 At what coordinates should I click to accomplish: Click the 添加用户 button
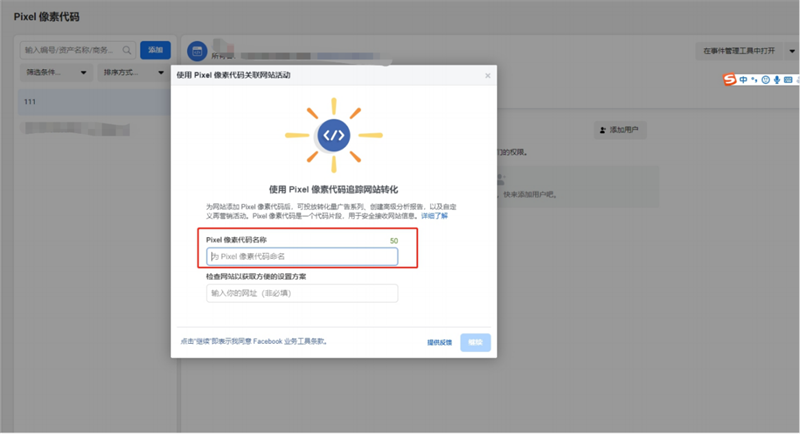point(620,130)
